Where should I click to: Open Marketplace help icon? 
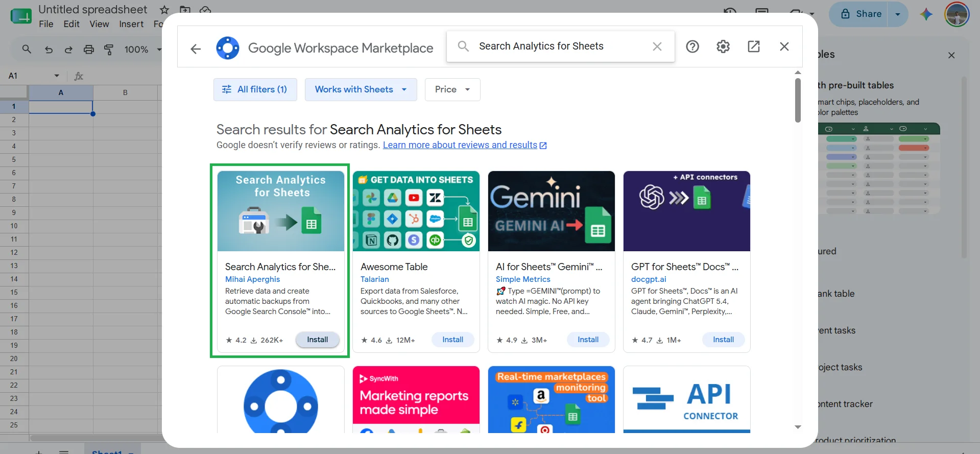(x=692, y=46)
